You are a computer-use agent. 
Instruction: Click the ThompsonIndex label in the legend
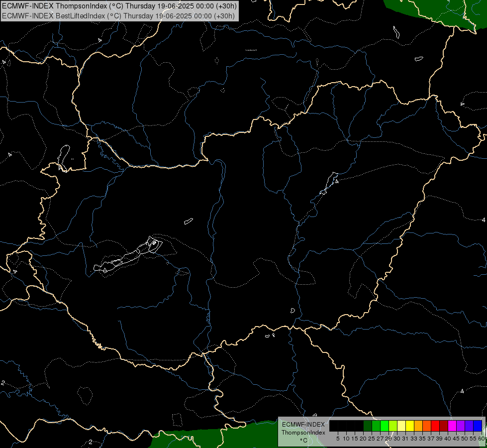[303, 433]
